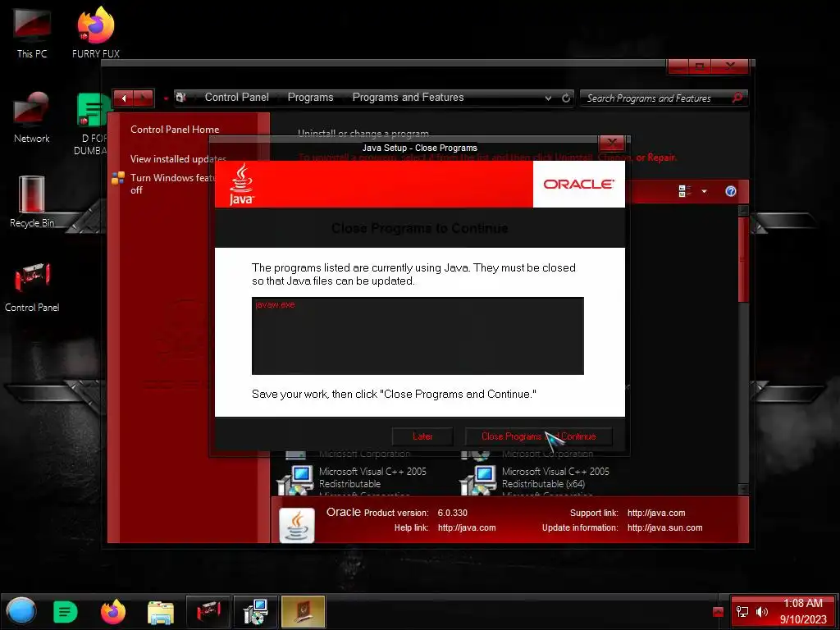
Task: Close the Control Panel window
Action: click(x=729, y=66)
